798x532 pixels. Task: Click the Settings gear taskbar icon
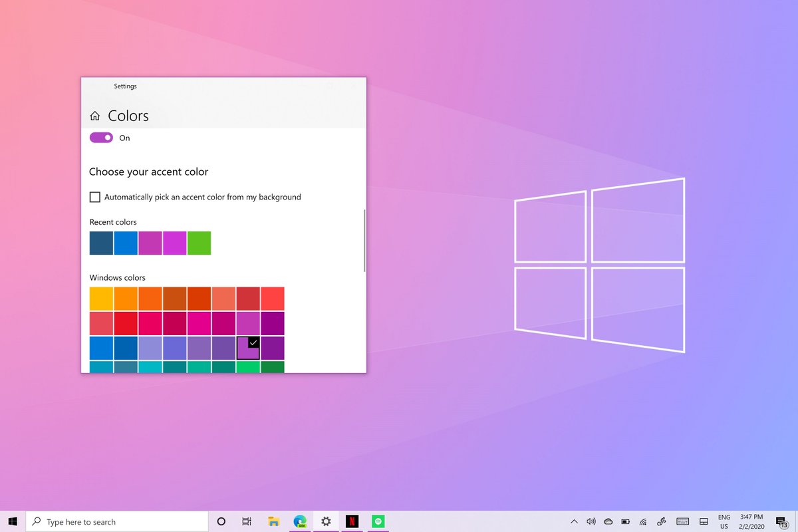pyautogui.click(x=326, y=521)
